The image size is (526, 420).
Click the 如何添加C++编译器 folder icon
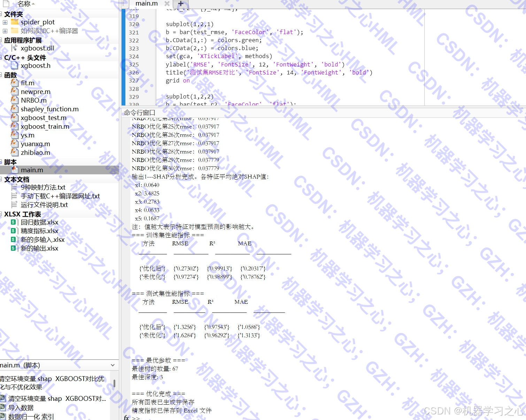15,31
